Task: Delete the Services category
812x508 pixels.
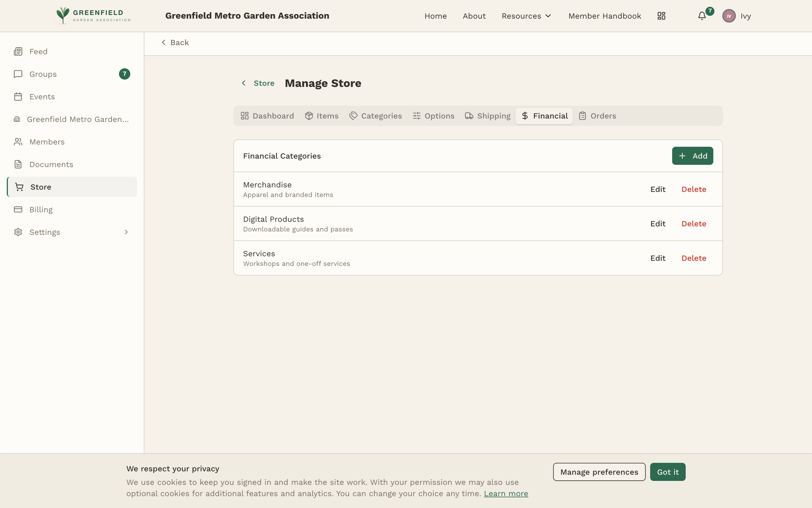Action: click(x=694, y=258)
